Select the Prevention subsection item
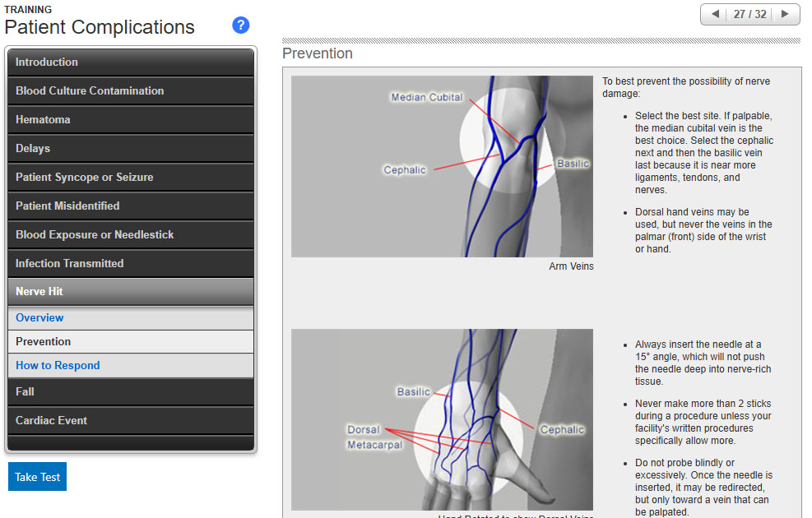Screen dimensions: 812x518 tap(44, 342)
